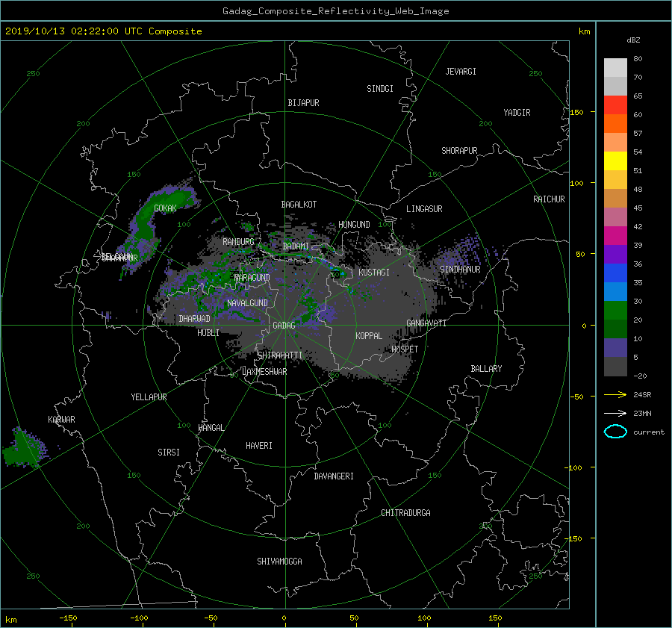Select the 'GANGAVATI' city label

(x=426, y=323)
